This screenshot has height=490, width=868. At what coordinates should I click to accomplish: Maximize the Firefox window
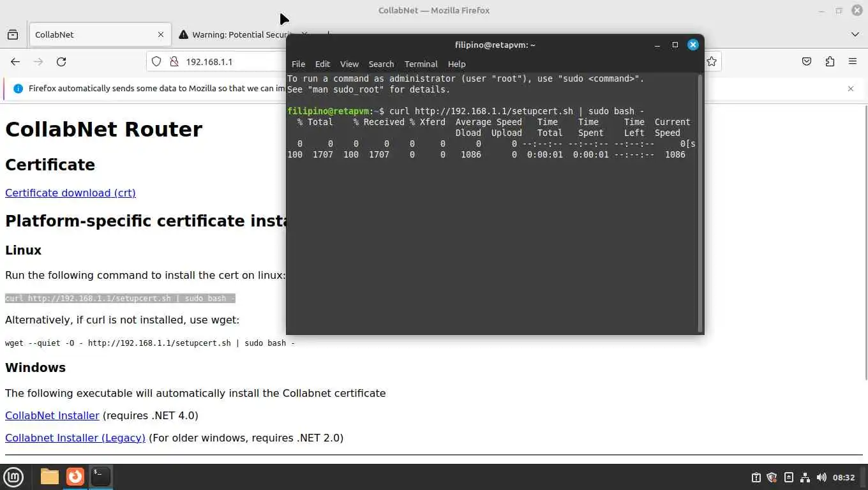tap(839, 10)
